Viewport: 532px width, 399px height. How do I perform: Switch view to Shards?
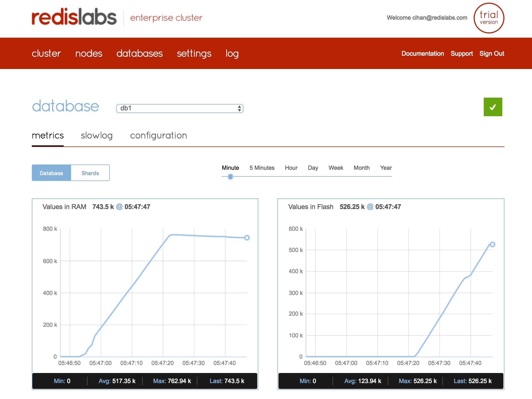90,173
